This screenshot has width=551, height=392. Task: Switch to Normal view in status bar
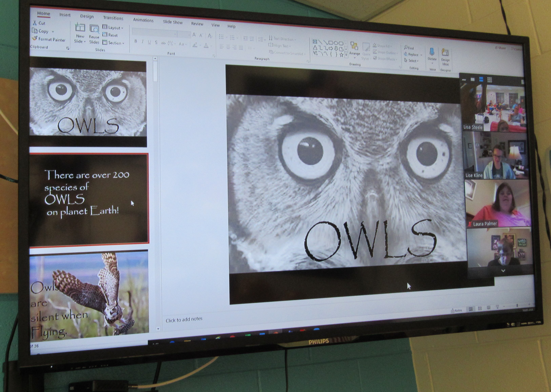470,309
